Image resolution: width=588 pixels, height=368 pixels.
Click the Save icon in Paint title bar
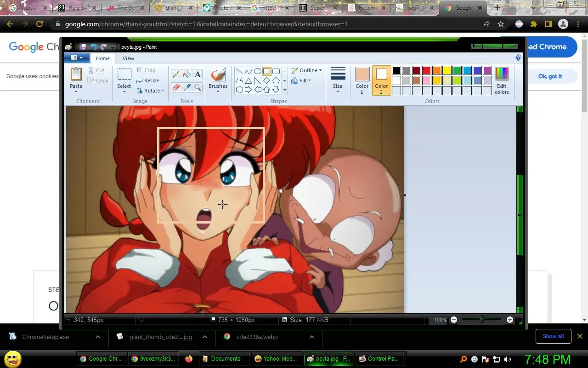[83, 47]
